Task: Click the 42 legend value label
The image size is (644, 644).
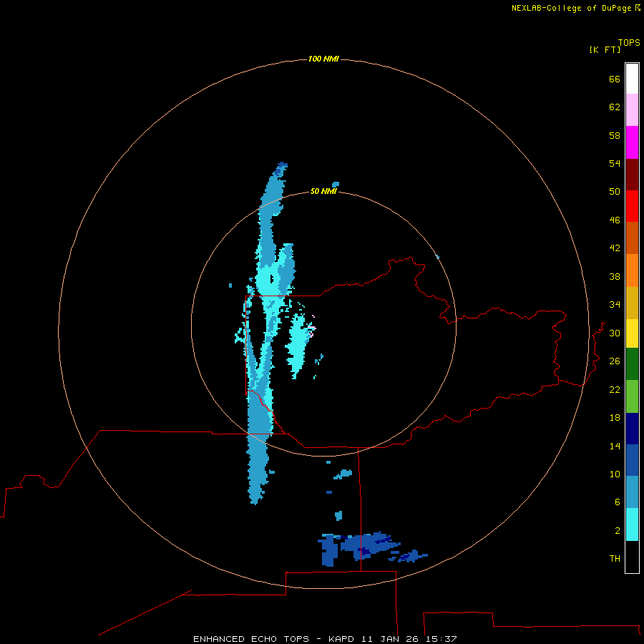Action: coord(615,248)
